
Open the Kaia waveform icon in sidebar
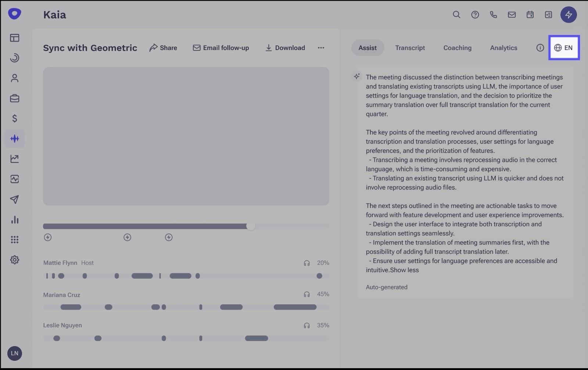[15, 139]
